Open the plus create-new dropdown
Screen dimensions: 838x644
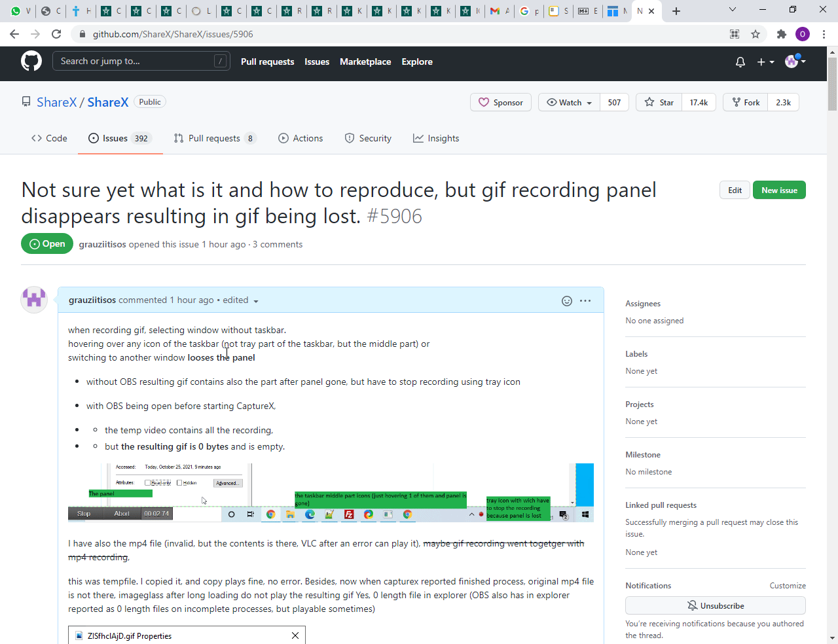(764, 62)
